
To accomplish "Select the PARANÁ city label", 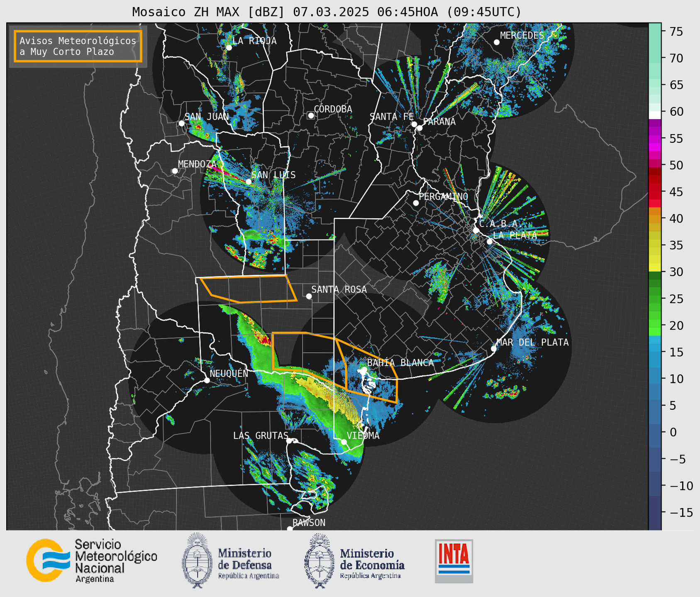I will coord(439,122).
